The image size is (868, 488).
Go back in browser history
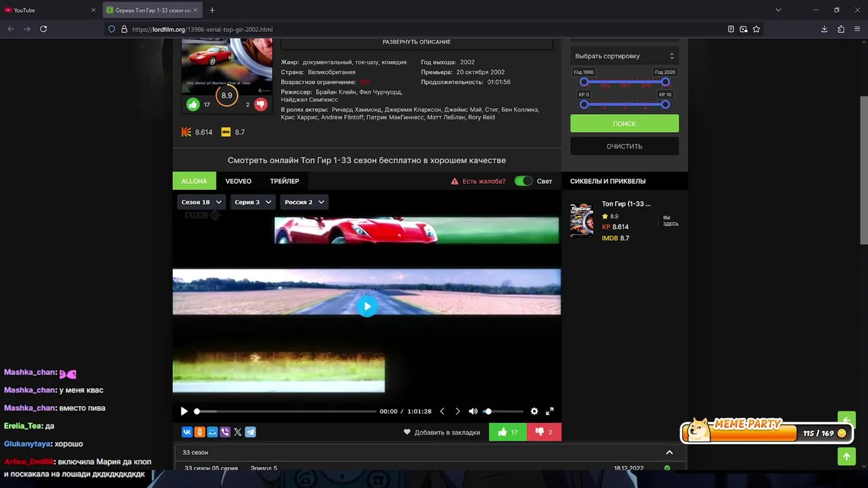(10, 29)
